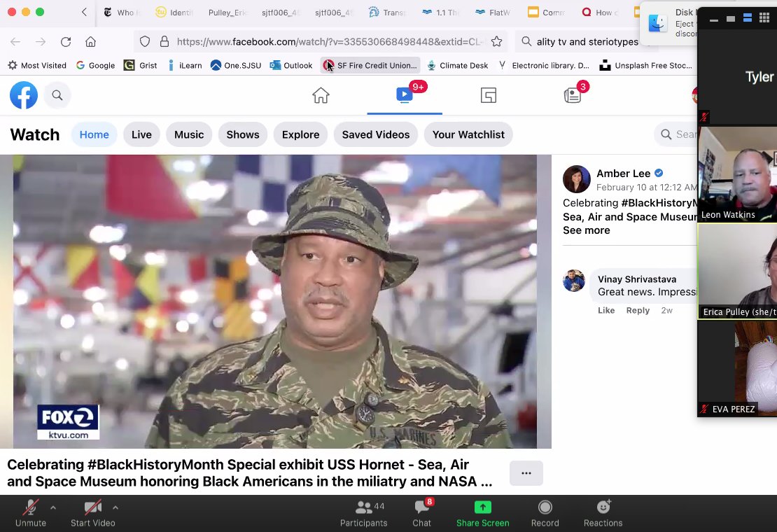Click Leon Watkins video tile in Zoom
This screenshot has height=532, width=777.
point(737,174)
